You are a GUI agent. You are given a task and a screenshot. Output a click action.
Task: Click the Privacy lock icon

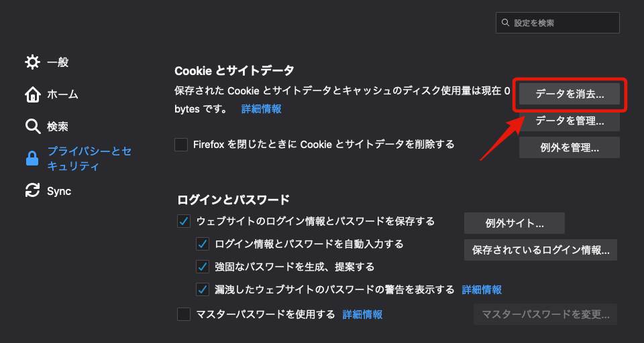point(32,159)
